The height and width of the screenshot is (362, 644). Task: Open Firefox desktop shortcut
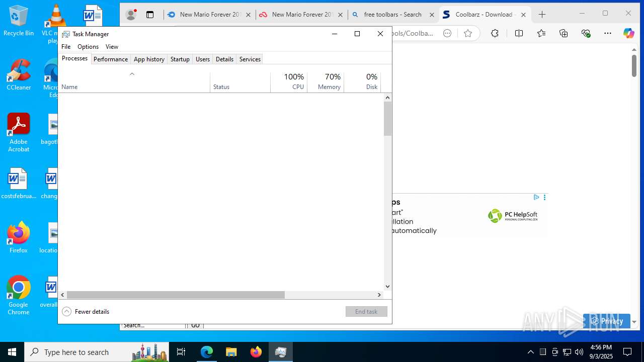[x=19, y=237]
